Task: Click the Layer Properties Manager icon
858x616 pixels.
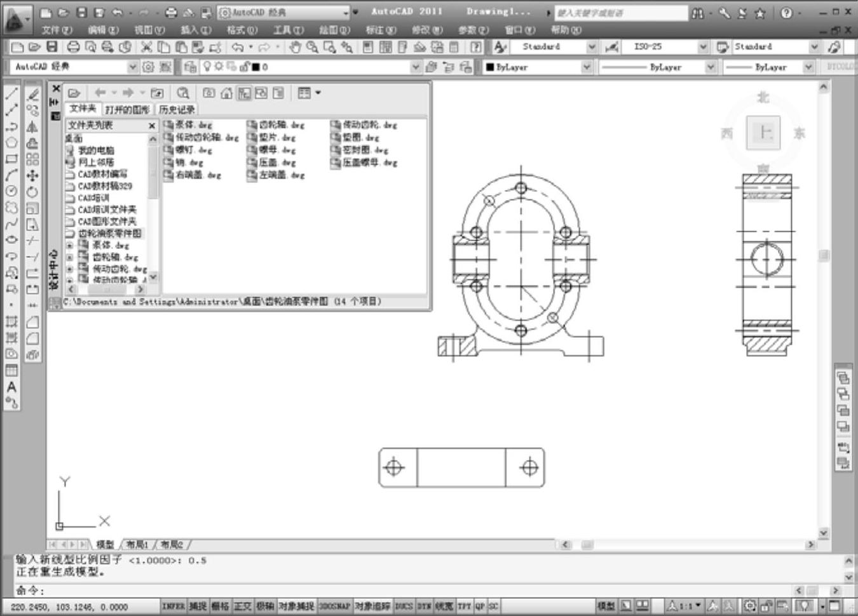Action: (189, 67)
